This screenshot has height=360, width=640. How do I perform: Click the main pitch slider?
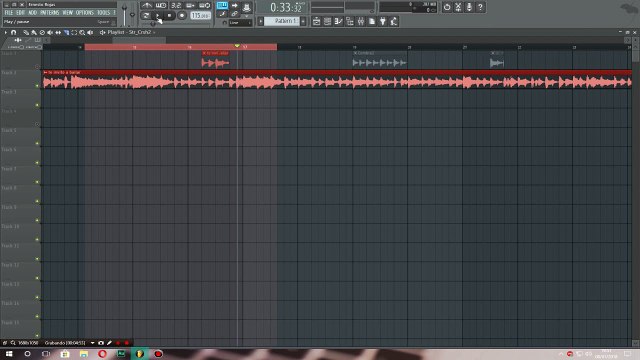click(132, 15)
